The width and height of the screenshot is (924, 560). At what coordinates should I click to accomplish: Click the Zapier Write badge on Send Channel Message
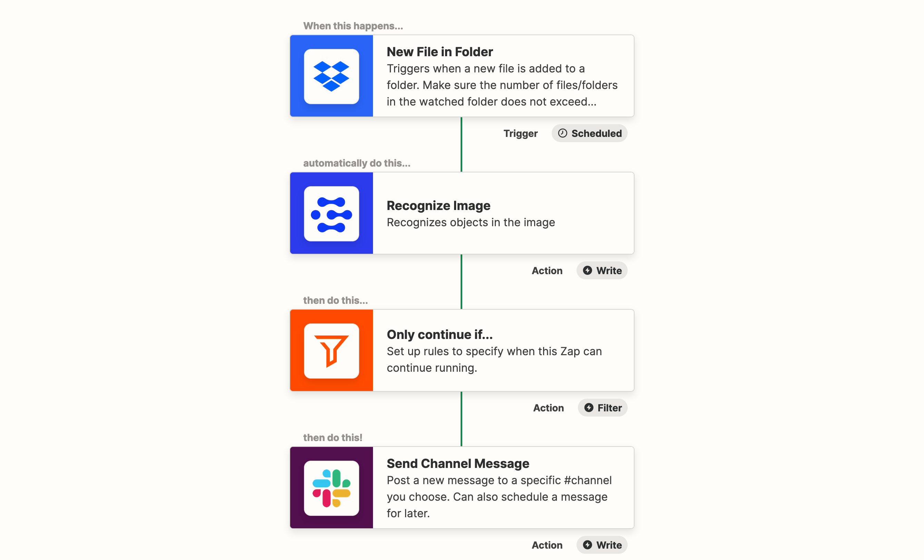pos(602,544)
